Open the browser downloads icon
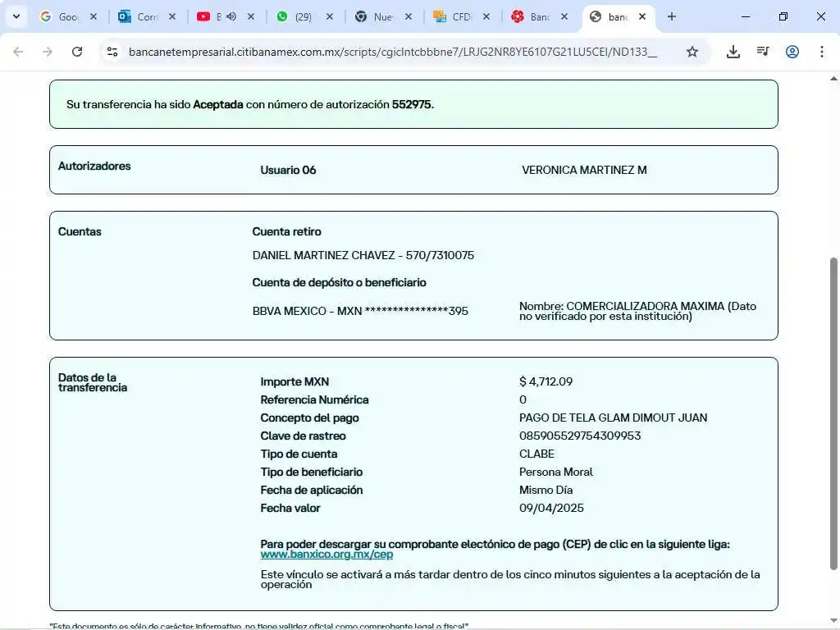This screenshot has width=840, height=630. 733,52
